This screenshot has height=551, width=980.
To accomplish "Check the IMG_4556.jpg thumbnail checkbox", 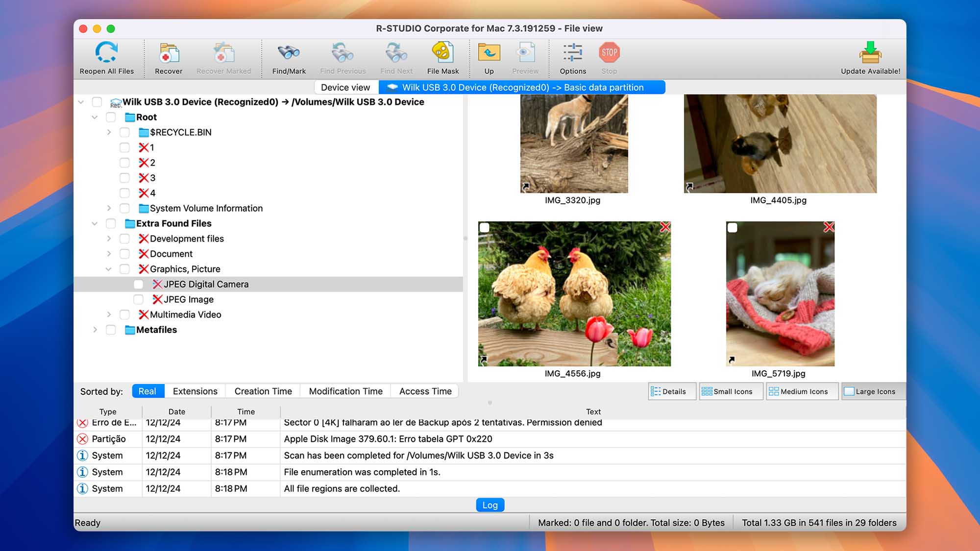I will pyautogui.click(x=485, y=228).
